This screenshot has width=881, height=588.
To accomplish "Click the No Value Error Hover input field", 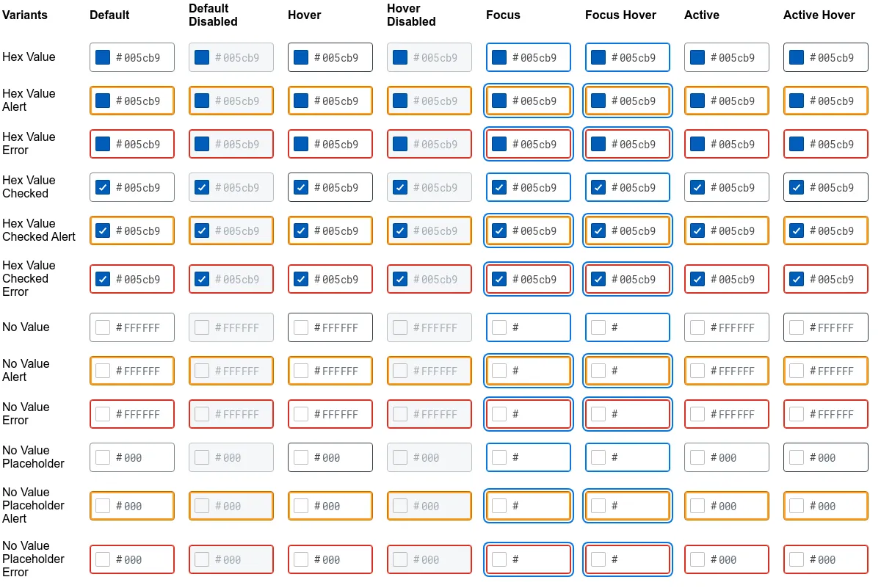I will (x=330, y=414).
